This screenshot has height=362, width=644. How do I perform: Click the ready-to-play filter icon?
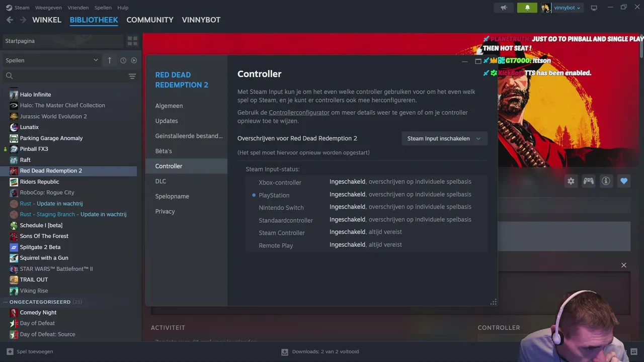coord(134,60)
